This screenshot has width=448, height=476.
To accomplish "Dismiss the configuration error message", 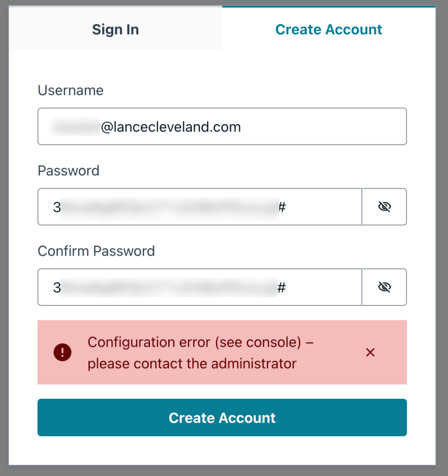I will 370,352.
